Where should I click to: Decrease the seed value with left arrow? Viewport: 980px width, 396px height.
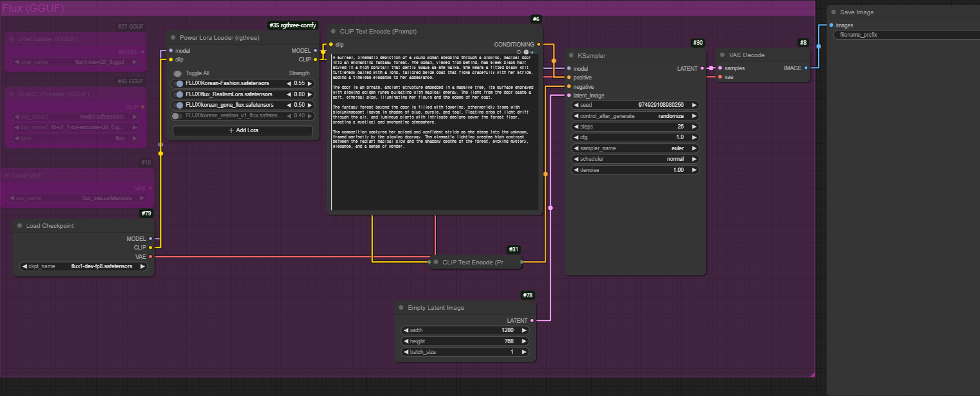(x=576, y=105)
